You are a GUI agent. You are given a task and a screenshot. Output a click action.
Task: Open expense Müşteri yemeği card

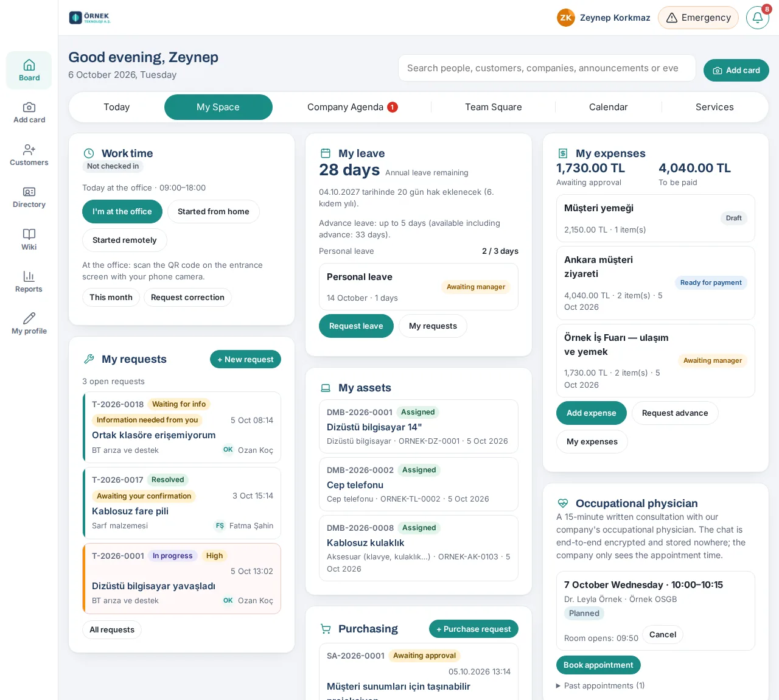click(655, 218)
